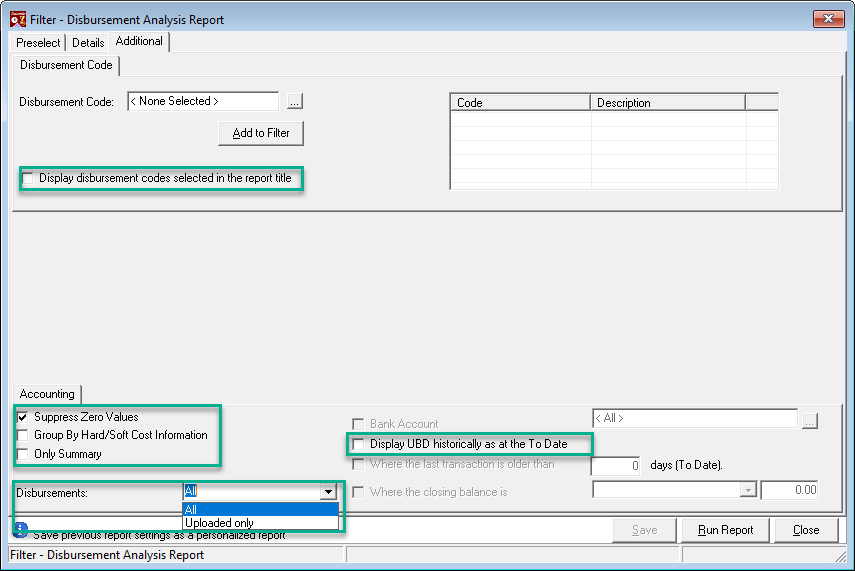The height and width of the screenshot is (571, 855).
Task: Click the days (To Date) number field
Action: [615, 466]
